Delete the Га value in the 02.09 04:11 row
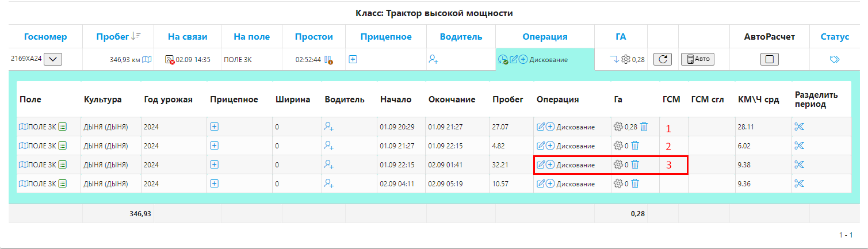868x249 pixels. 635,183
